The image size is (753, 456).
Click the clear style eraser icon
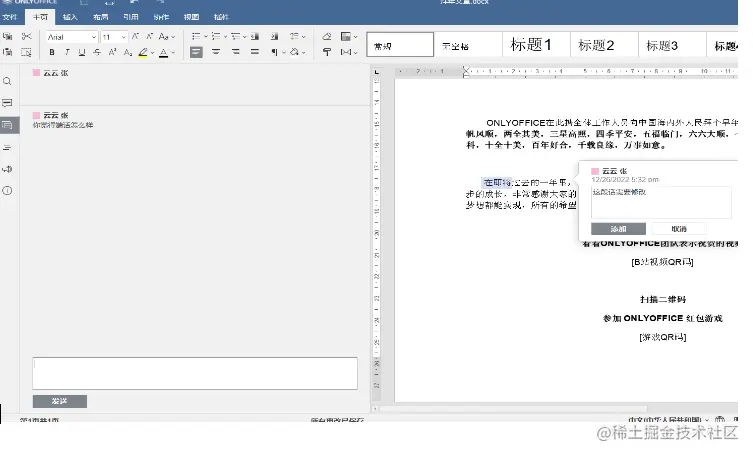tap(327, 36)
